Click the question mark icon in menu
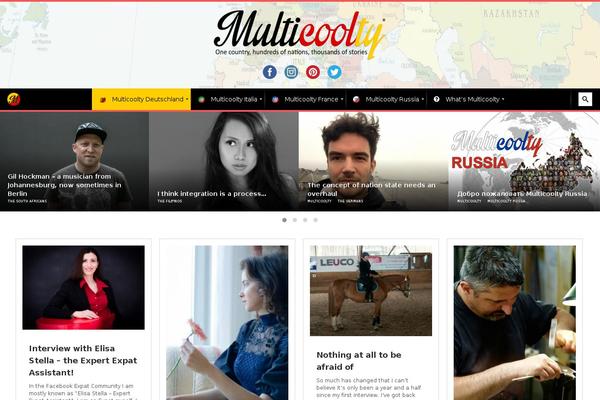The width and height of the screenshot is (600, 400). pos(436,99)
